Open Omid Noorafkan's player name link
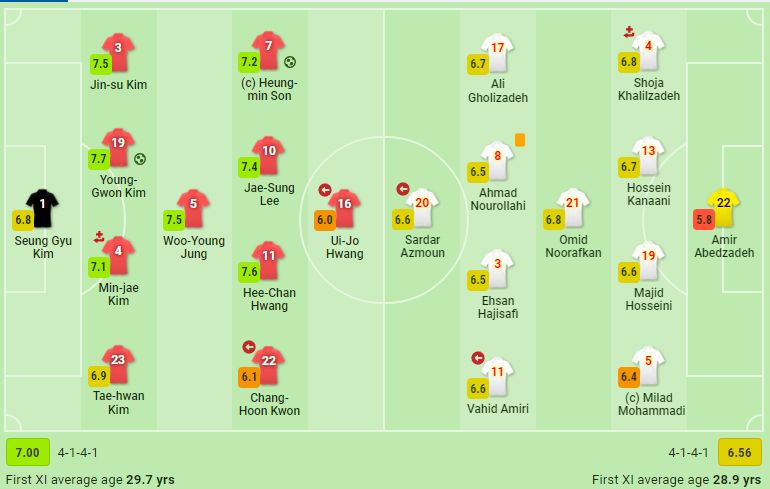 (573, 247)
